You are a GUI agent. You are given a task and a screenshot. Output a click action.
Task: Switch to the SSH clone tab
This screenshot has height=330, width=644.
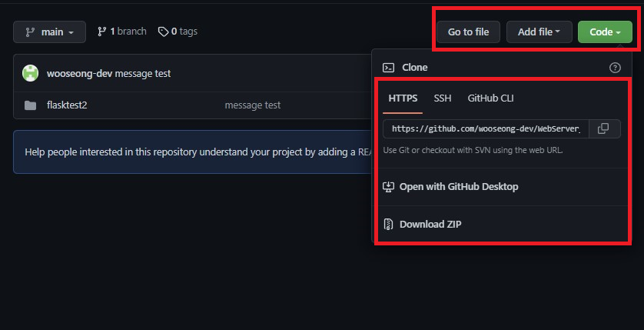point(443,98)
